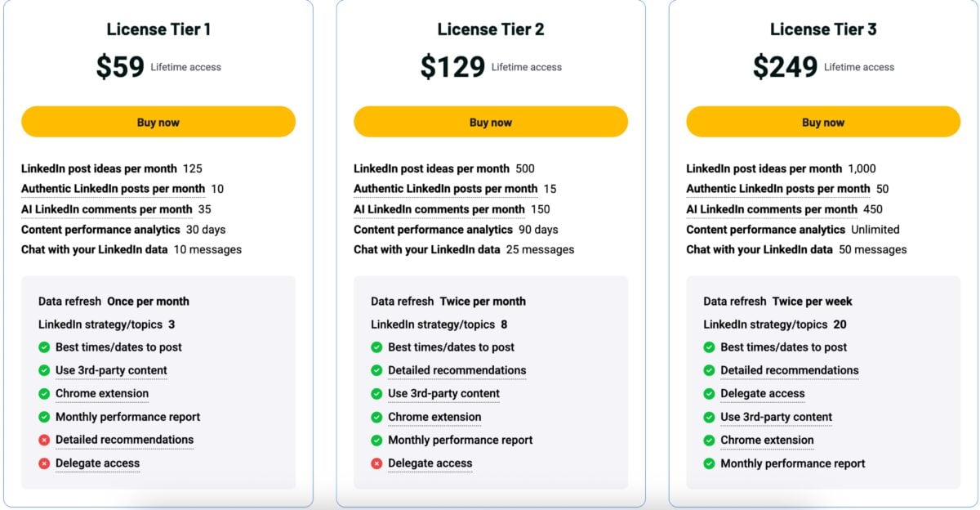Viewport: 980px width, 510px height.
Task: Click Tier 1 green check for Best times/dates
Action: [44, 347]
